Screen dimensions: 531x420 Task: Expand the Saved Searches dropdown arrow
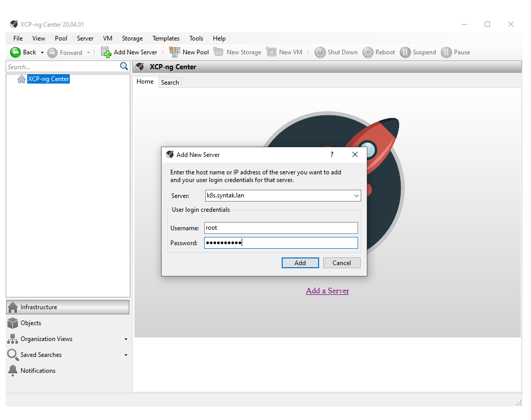click(x=126, y=355)
